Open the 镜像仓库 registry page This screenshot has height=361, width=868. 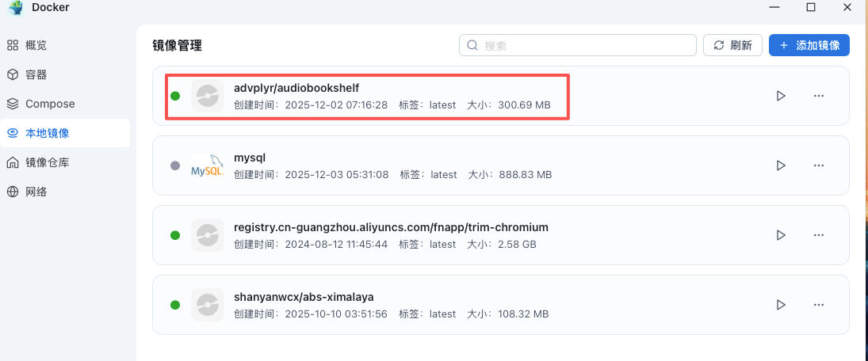(47, 162)
